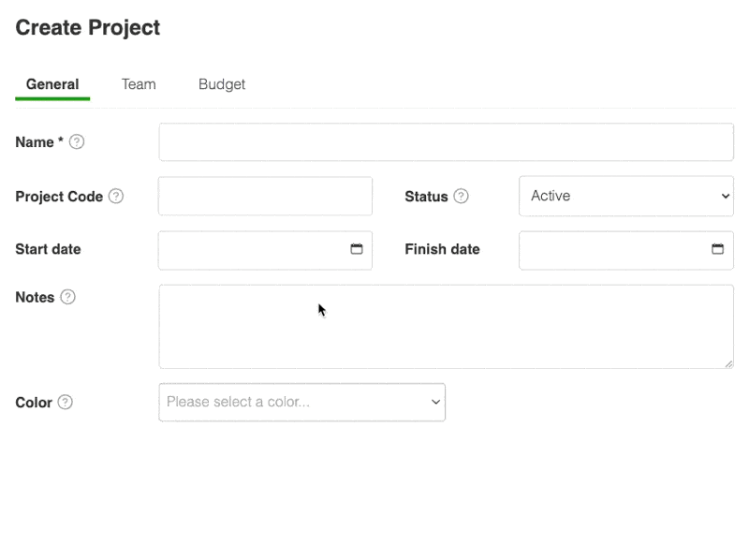Click the Project Code help icon

point(115,197)
